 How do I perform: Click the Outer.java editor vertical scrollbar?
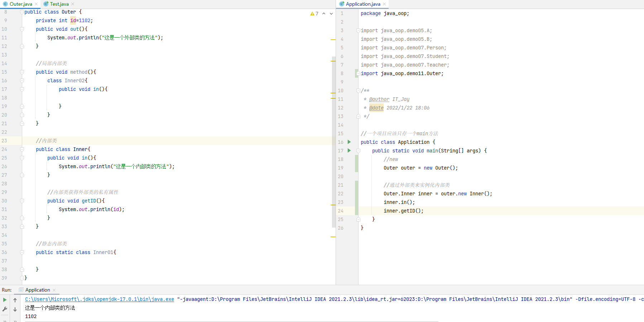pos(333,141)
